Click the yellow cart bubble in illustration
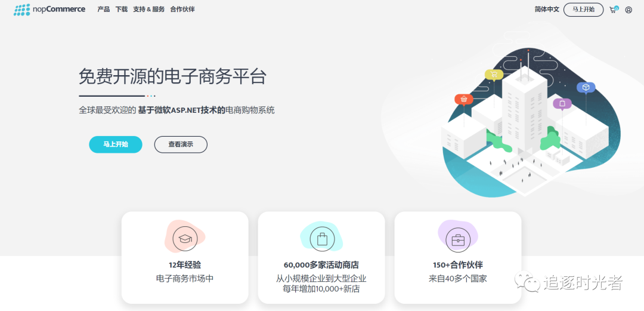The width and height of the screenshot is (644, 311). tap(494, 75)
